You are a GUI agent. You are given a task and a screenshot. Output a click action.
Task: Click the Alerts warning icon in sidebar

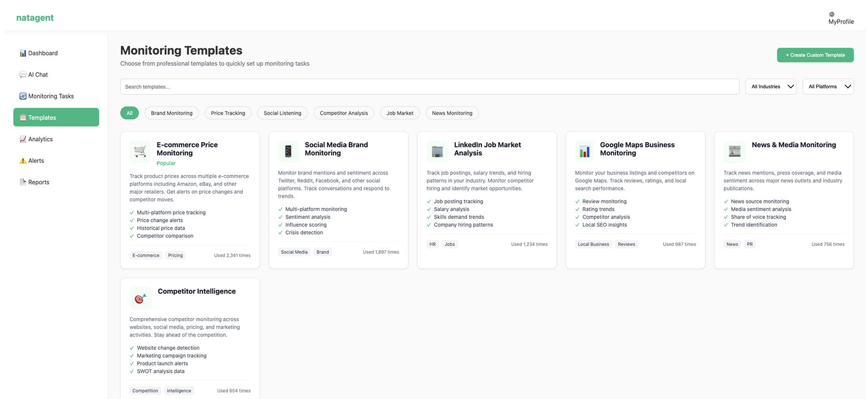tap(23, 161)
